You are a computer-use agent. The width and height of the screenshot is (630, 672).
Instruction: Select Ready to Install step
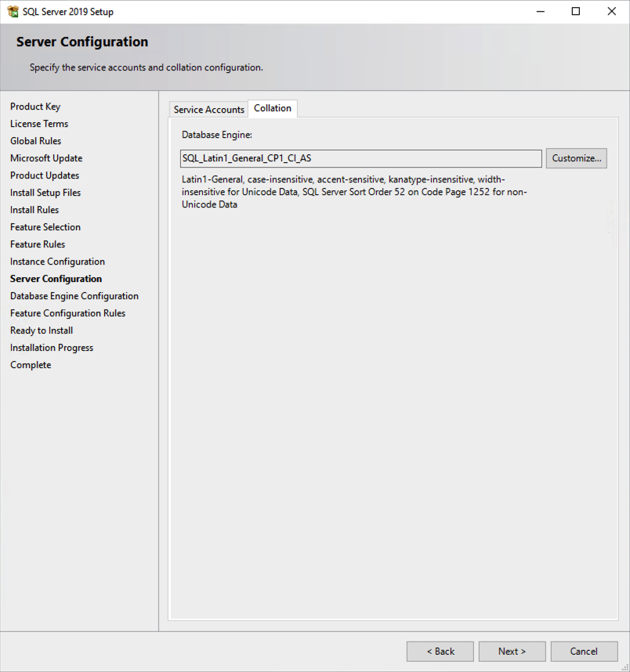[42, 331]
